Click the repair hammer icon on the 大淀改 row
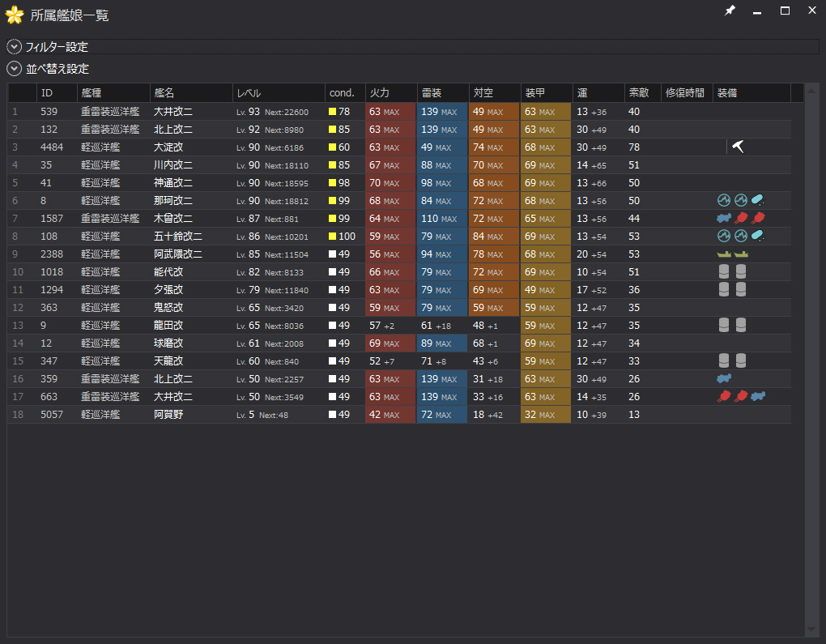 pyautogui.click(x=738, y=147)
